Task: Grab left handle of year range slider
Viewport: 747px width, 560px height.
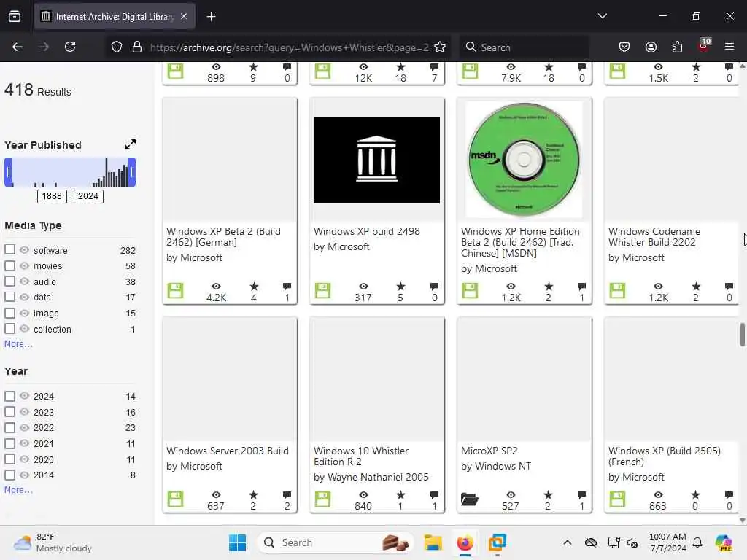Action: (8, 172)
